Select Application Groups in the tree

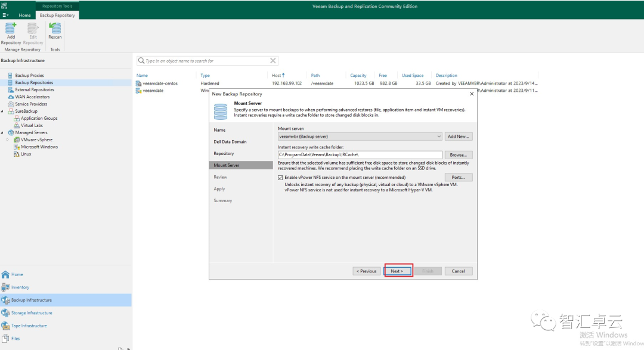pyautogui.click(x=39, y=118)
